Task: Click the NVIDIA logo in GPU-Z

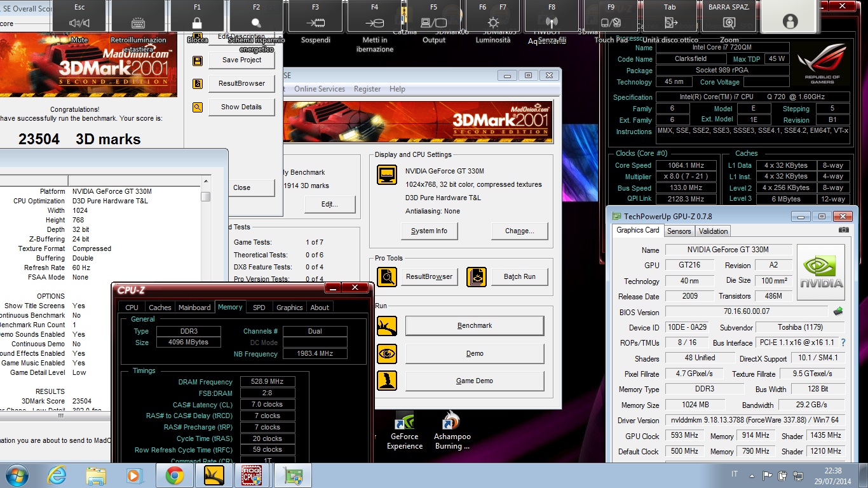Action: pyautogui.click(x=821, y=272)
